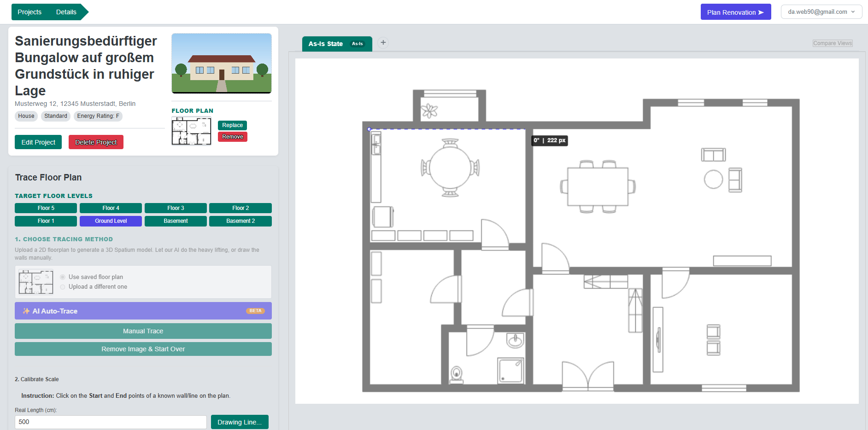Click the floor plan preview thumbnail
Screen dimensions: 868x430
192,131
